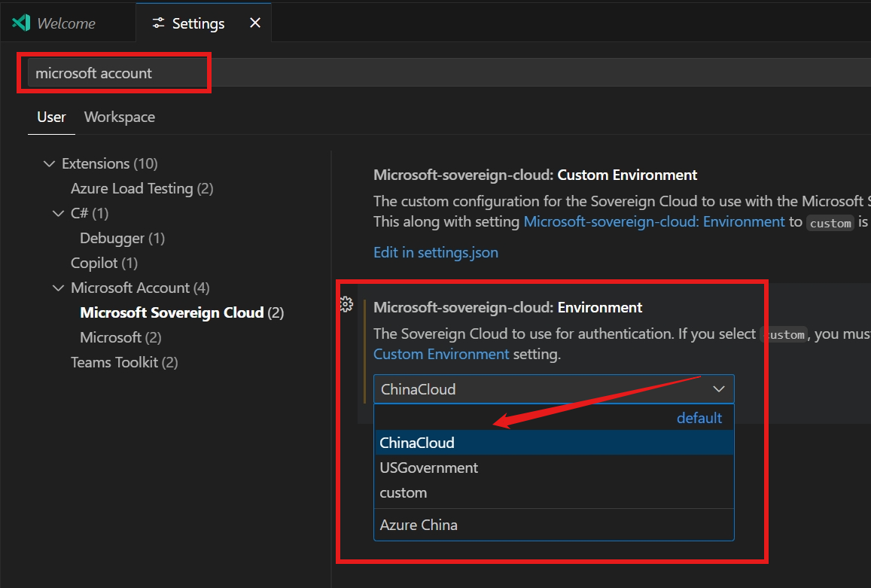This screenshot has height=588, width=871.
Task: Open the Environment dropdown chevron
Action: tap(719, 389)
